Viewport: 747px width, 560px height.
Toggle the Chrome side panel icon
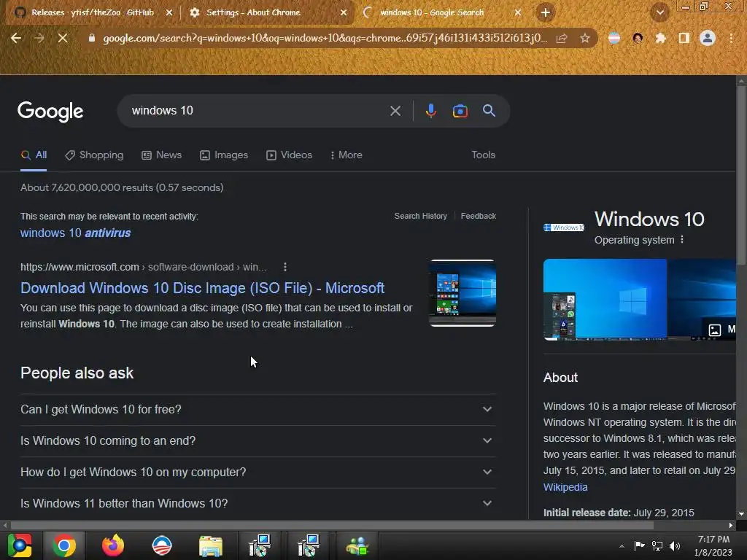pyautogui.click(x=684, y=39)
